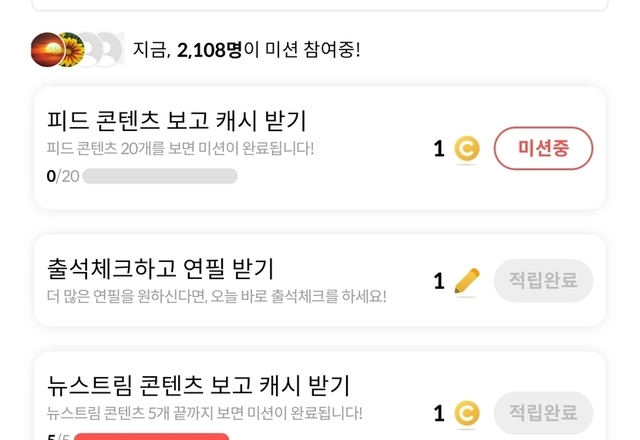Image resolution: width=640 pixels, height=440 pixels.
Task: Click the sunflower profile avatar
Action: (70, 48)
